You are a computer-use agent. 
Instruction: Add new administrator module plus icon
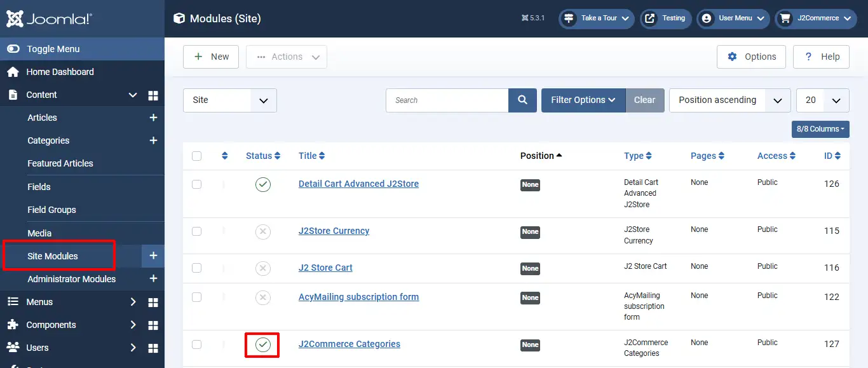pos(153,279)
